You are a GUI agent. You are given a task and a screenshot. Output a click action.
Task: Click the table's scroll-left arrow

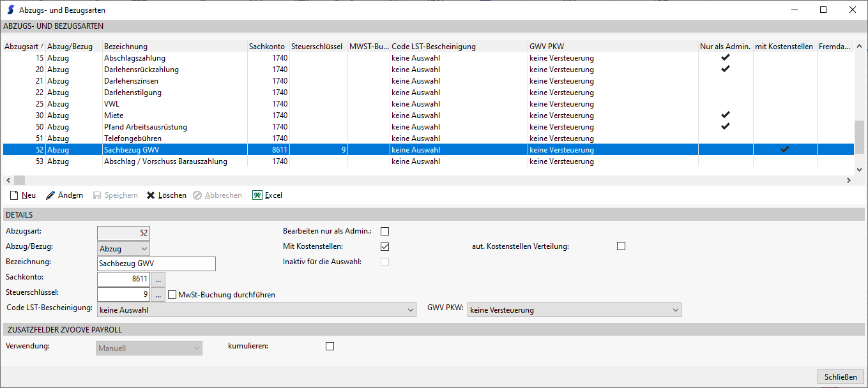pos(8,181)
